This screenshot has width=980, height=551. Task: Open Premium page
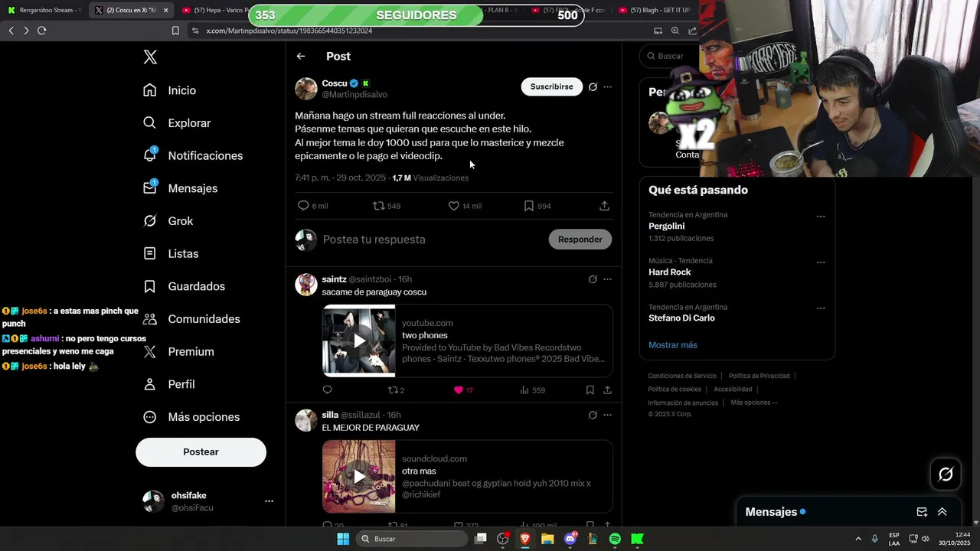[x=179, y=352]
